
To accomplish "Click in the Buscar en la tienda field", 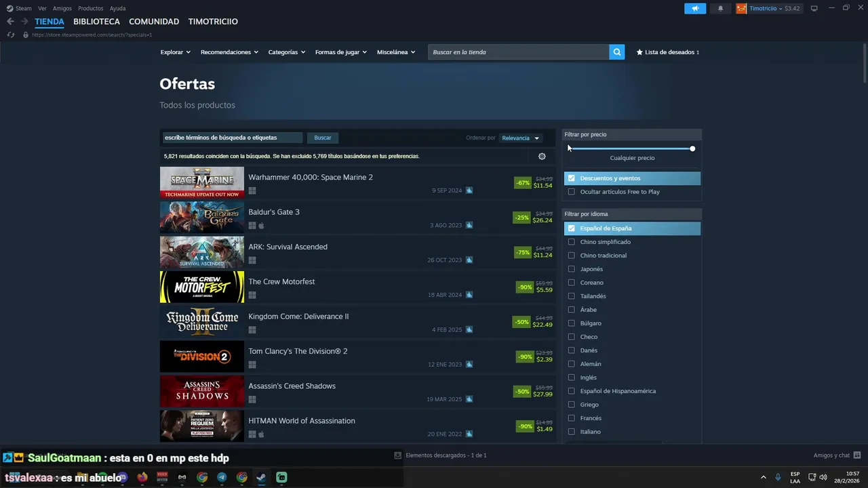I will coord(518,52).
